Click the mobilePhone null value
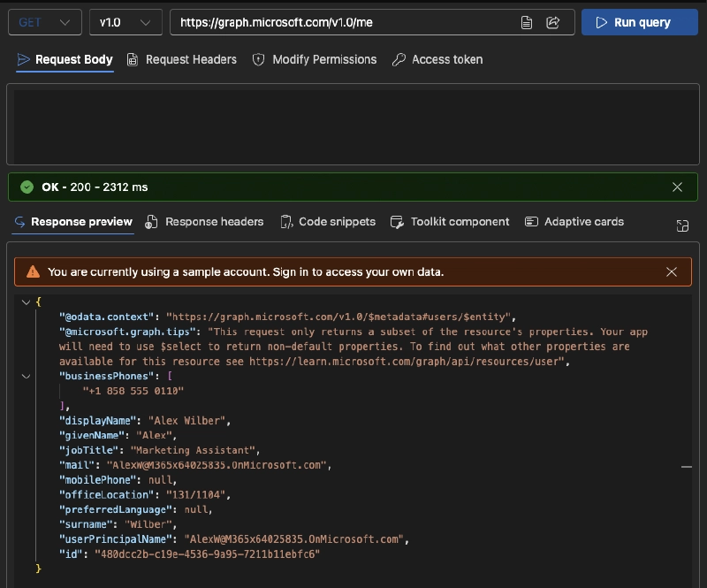707x588 pixels. point(160,480)
